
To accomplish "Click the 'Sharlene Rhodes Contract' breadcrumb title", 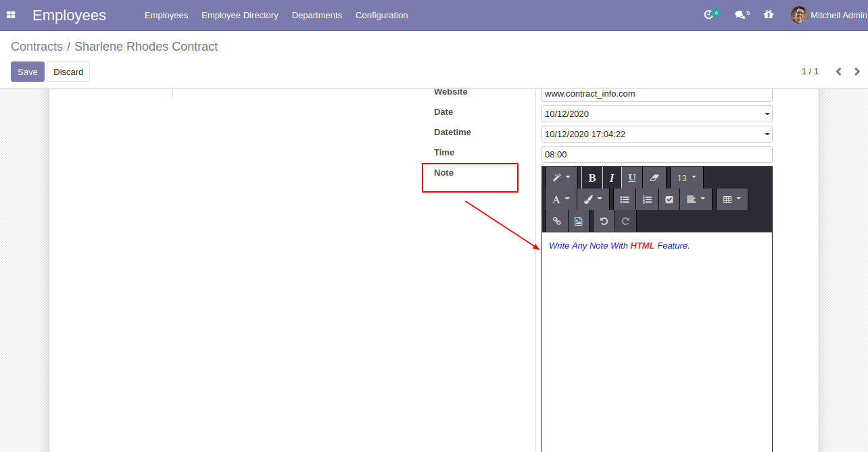I will coord(146,47).
